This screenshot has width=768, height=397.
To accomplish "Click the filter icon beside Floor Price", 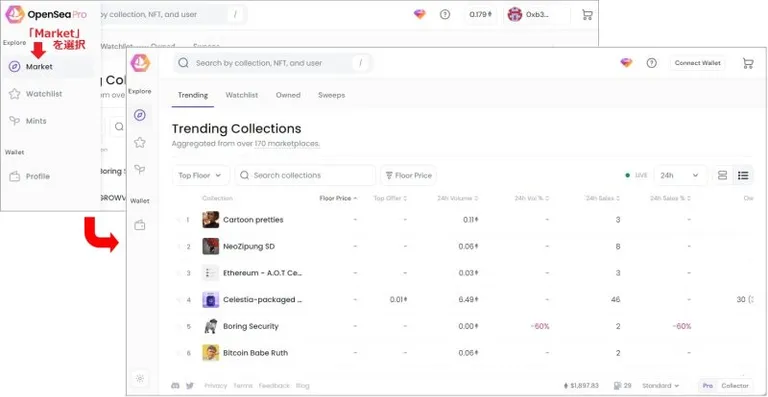I will 389,175.
